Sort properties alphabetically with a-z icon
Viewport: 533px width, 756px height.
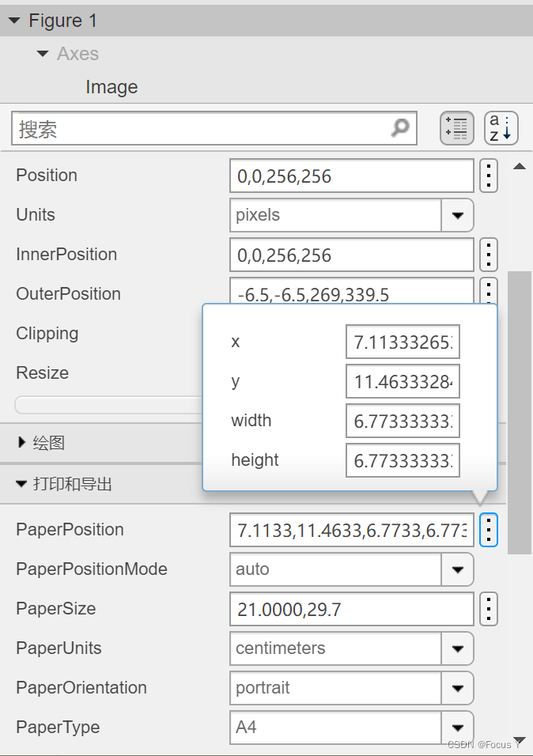point(501,128)
